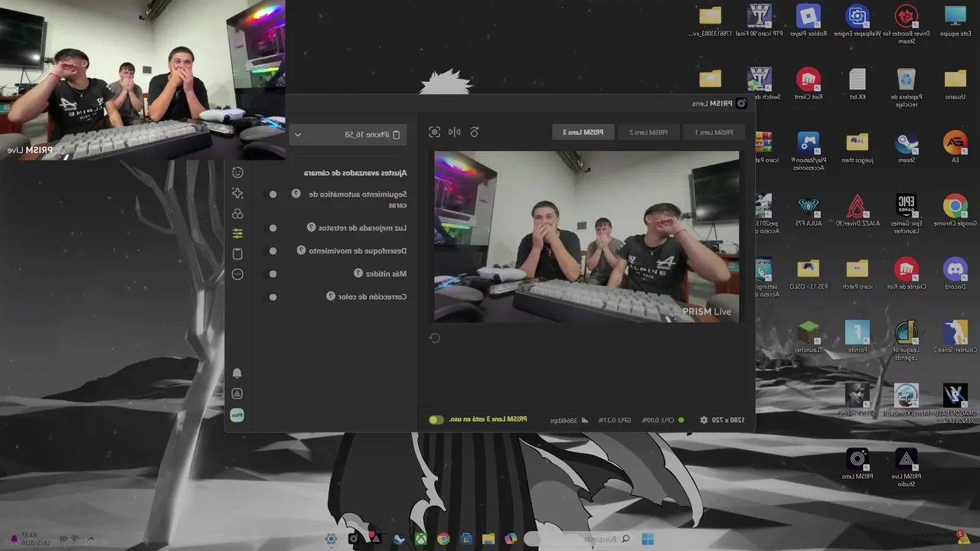Open notifications bell in PRISM Lens sidebar
The width and height of the screenshot is (980, 551).
(x=237, y=373)
